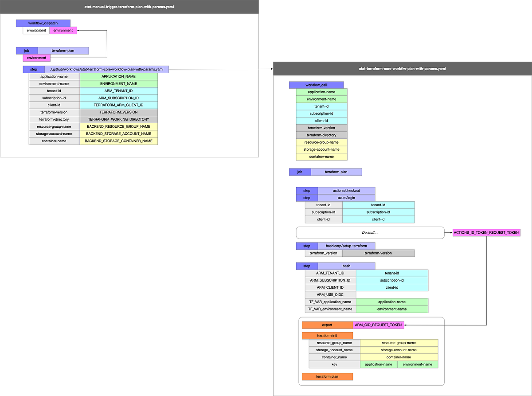Select the workflow_dispatch node on the left diagram
The image size is (532, 396).
pyautogui.click(x=43, y=23)
